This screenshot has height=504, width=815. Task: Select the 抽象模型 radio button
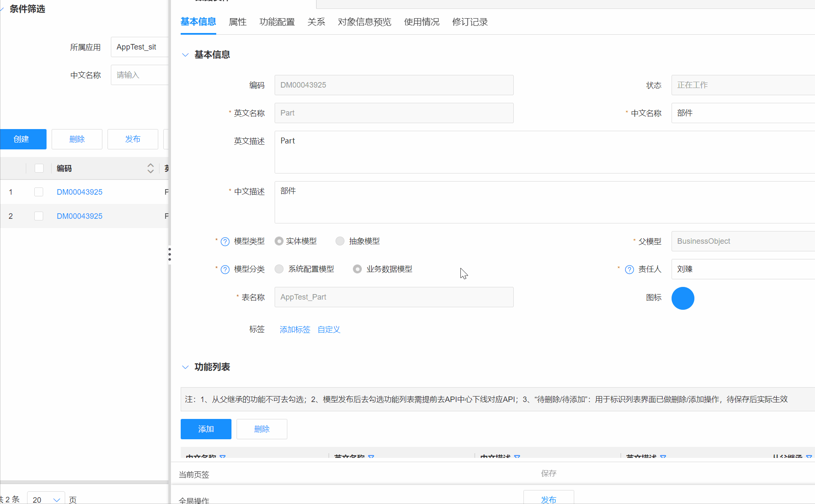[340, 241]
